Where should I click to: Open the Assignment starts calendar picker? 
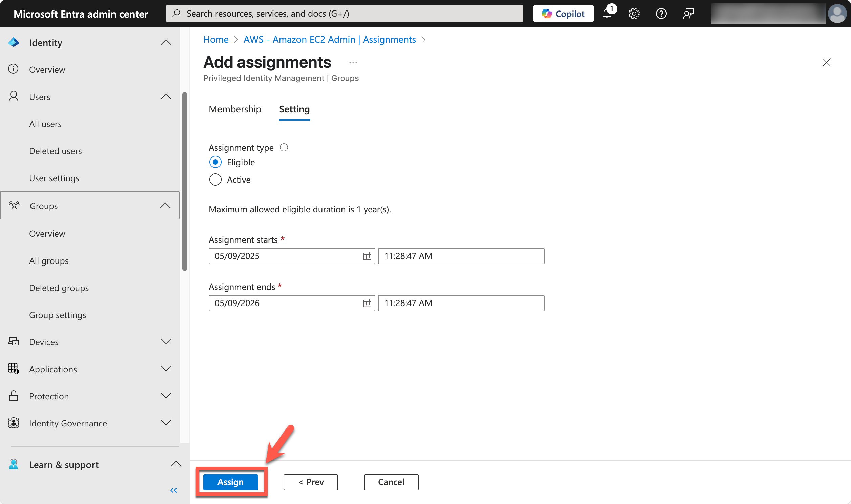367,256
